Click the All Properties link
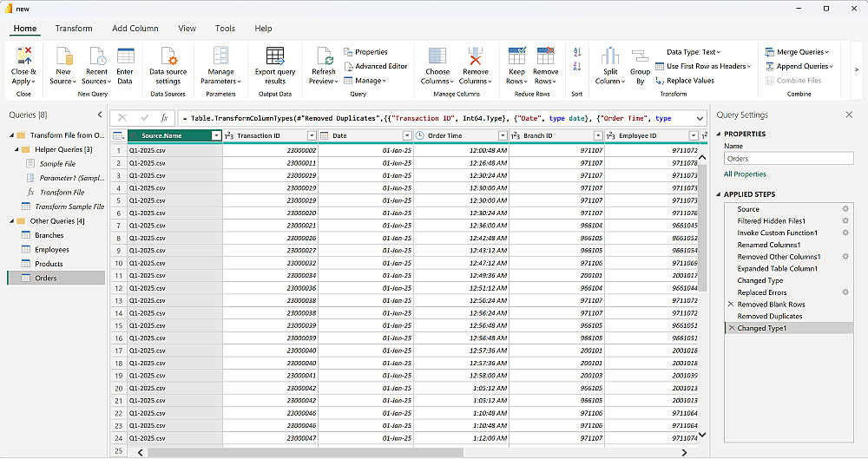This screenshot has width=868, height=459. (x=745, y=174)
